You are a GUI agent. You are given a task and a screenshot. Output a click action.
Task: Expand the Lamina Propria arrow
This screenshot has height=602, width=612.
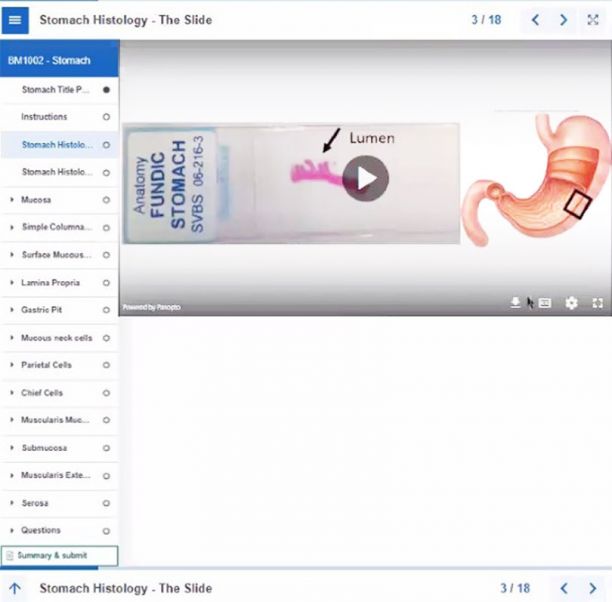(x=12, y=282)
